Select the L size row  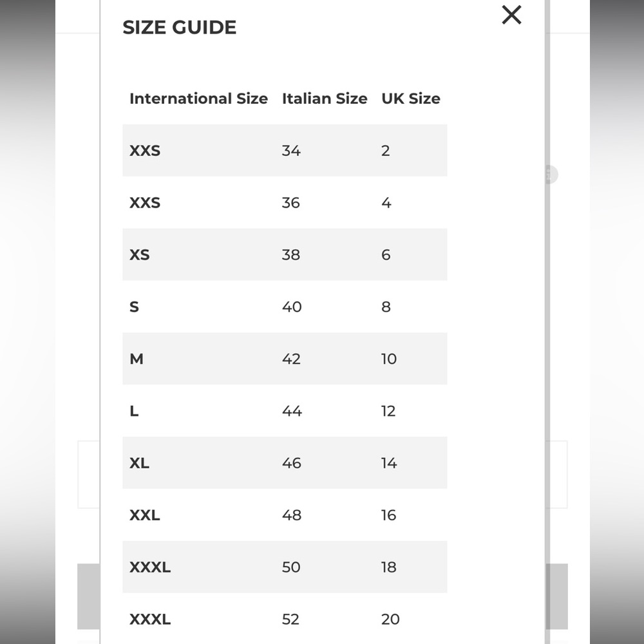click(x=285, y=411)
